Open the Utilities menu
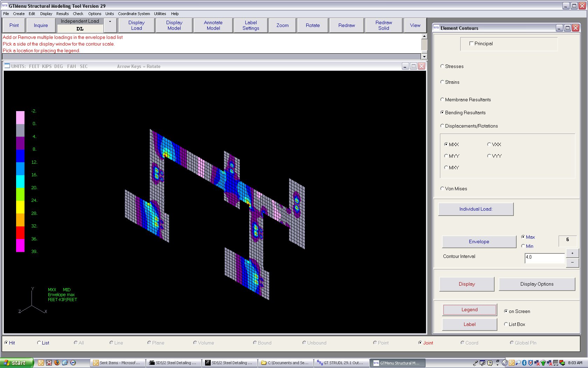 coord(160,14)
